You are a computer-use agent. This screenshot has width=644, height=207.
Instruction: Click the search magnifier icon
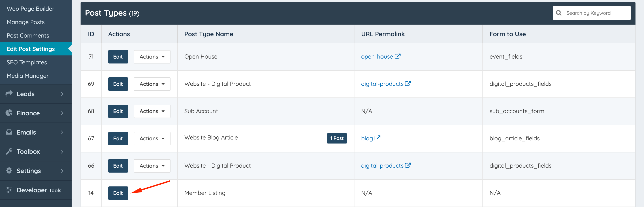tap(559, 13)
